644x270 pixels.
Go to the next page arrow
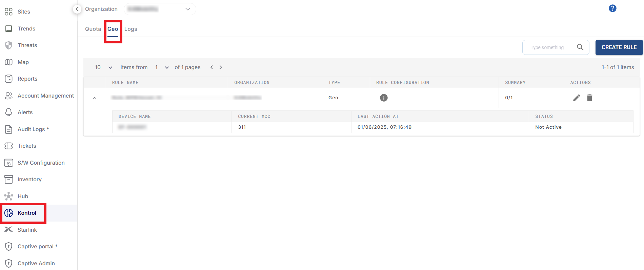tap(221, 67)
